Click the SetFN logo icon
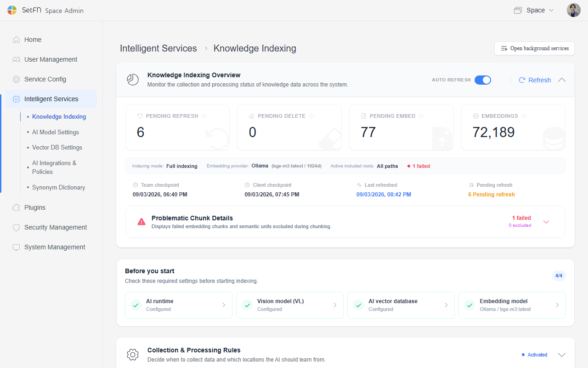 click(12, 10)
